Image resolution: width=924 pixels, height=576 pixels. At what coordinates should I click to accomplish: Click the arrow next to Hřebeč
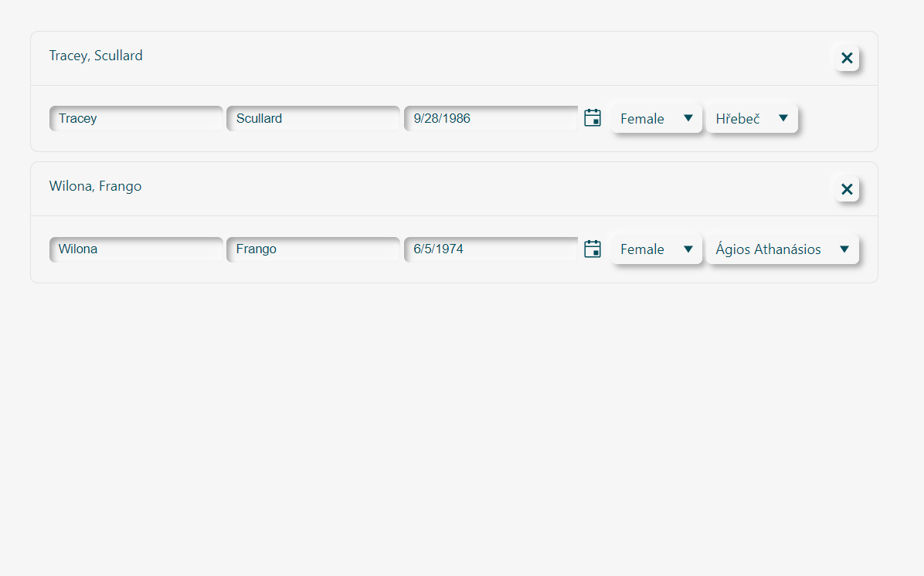pyautogui.click(x=783, y=118)
